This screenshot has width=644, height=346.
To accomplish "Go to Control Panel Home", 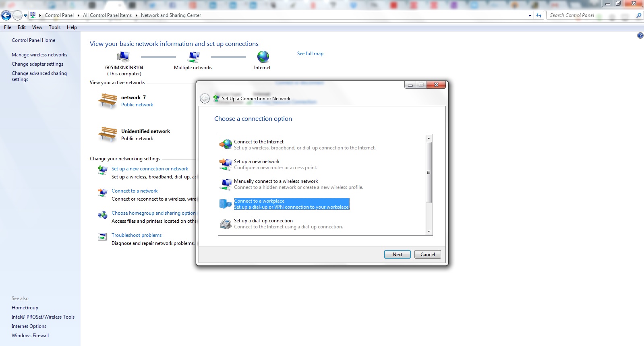I will (x=33, y=40).
